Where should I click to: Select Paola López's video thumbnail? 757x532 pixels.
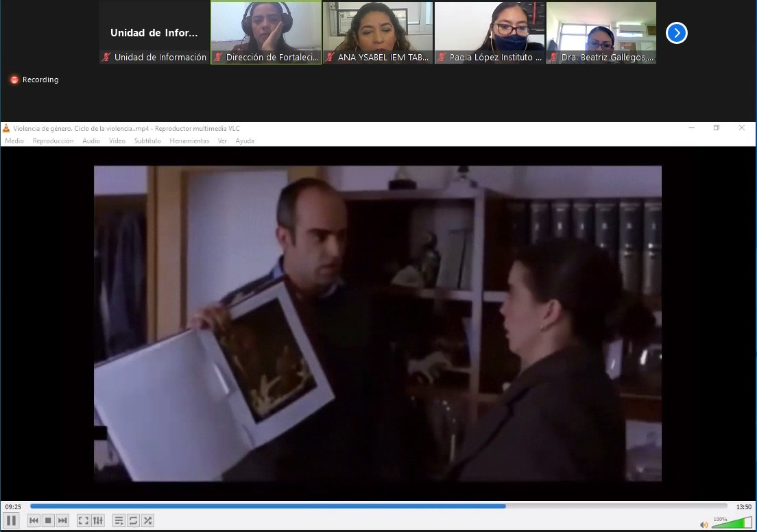[x=489, y=31]
